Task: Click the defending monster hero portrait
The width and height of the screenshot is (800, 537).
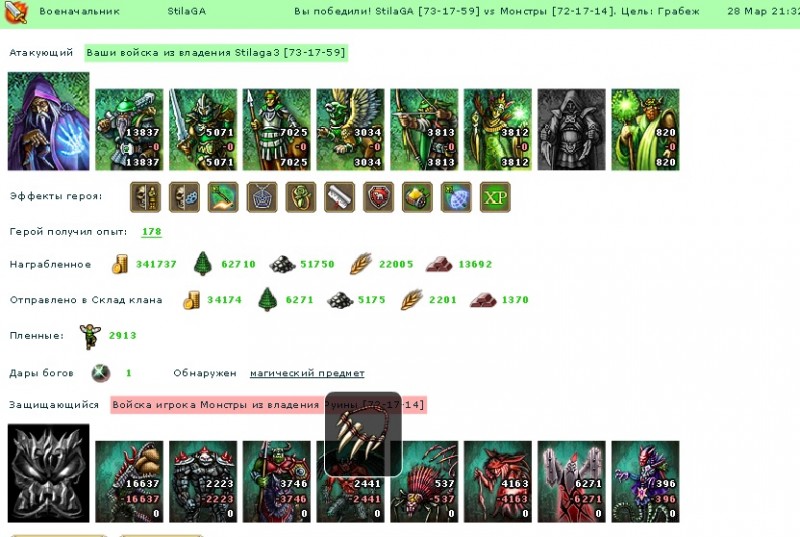Action: [x=48, y=473]
